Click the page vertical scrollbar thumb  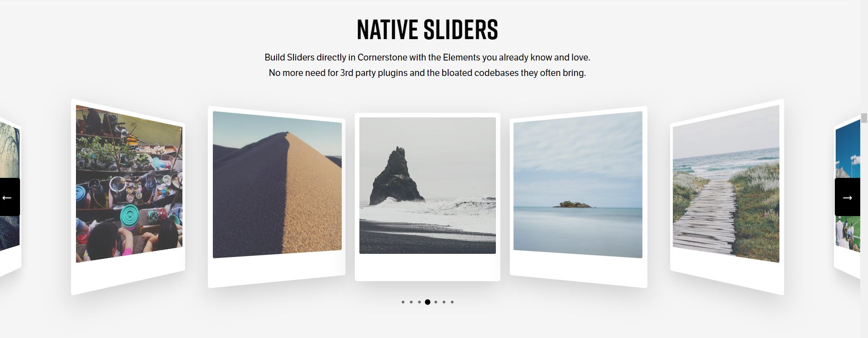[864, 118]
